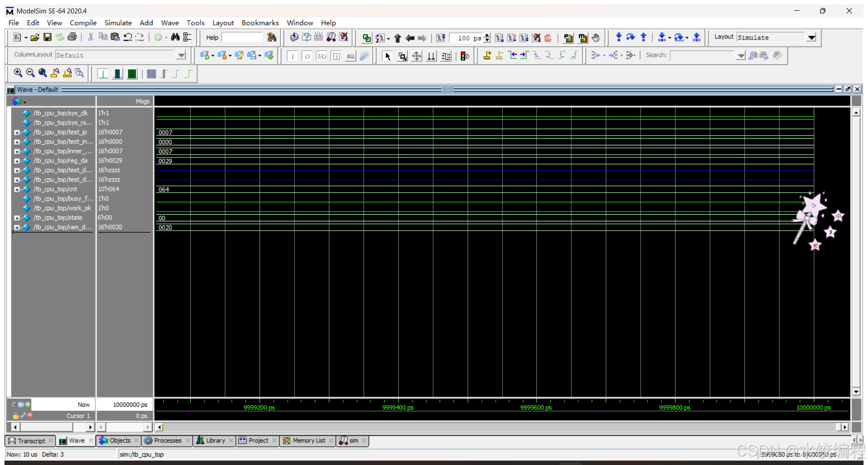Click the red Stop simulation icon

548,38
